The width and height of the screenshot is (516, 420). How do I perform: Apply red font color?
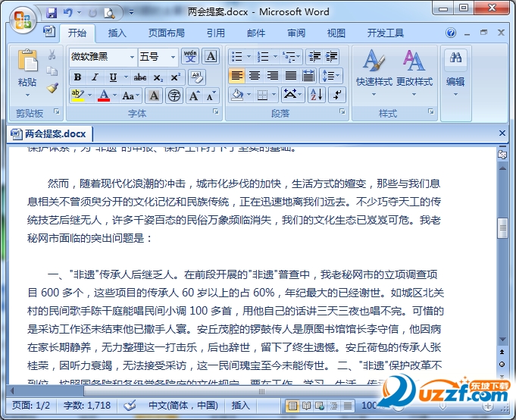pos(104,96)
